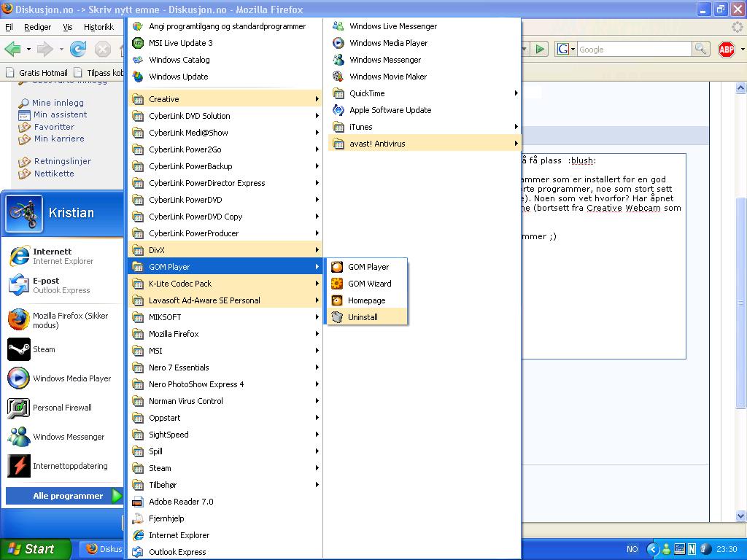Click the Google search input field

[634, 49]
